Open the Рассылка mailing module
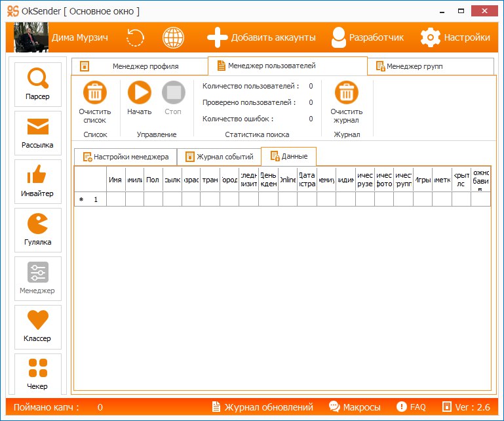504x421 pixels. tap(37, 133)
